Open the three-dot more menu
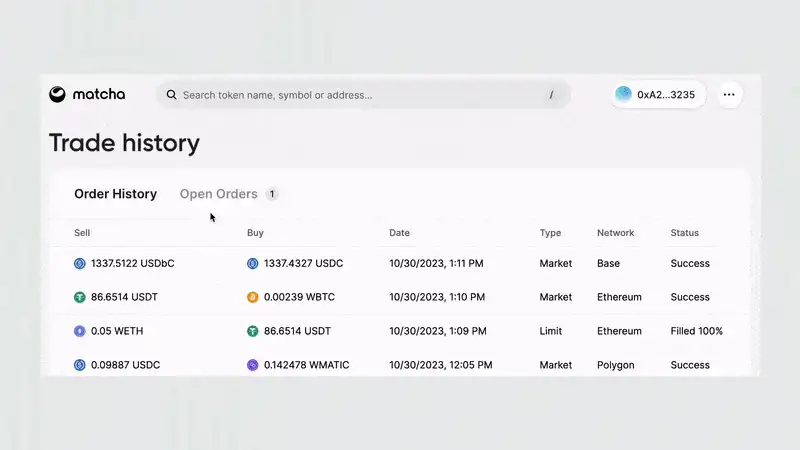 pos(729,94)
